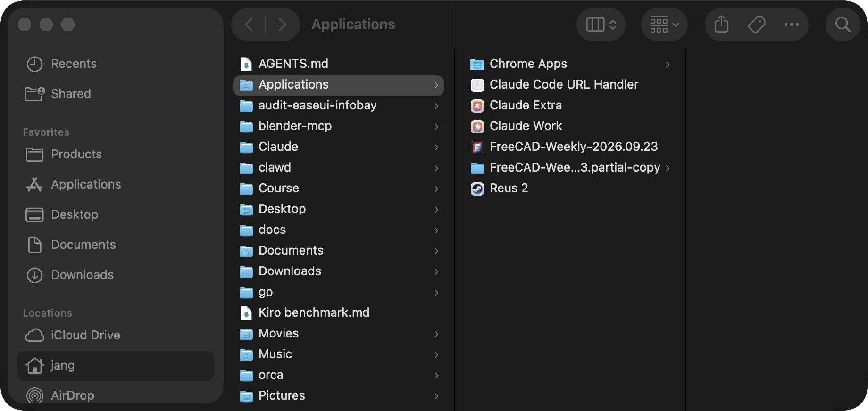Image resolution: width=868 pixels, height=411 pixels.
Task: Go to Desktop in the sidebar
Action: point(116,214)
